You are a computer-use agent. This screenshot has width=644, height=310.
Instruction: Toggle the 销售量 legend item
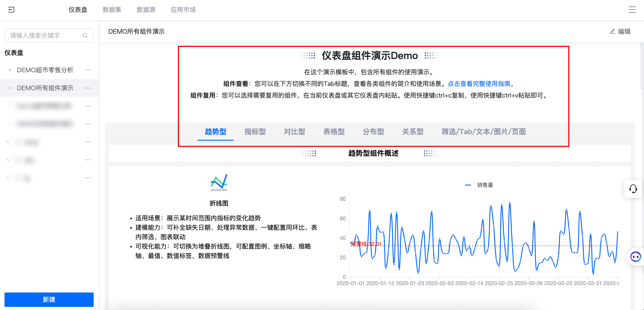click(x=479, y=185)
